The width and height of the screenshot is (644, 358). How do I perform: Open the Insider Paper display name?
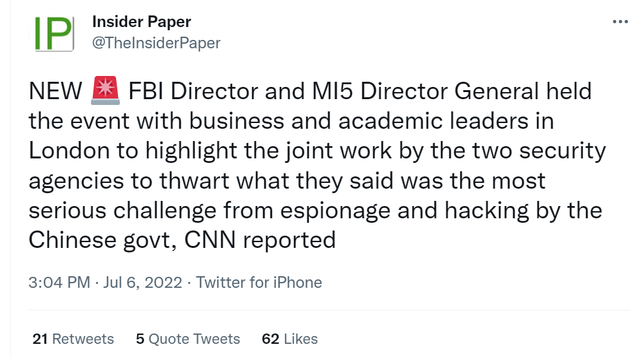[x=141, y=22]
